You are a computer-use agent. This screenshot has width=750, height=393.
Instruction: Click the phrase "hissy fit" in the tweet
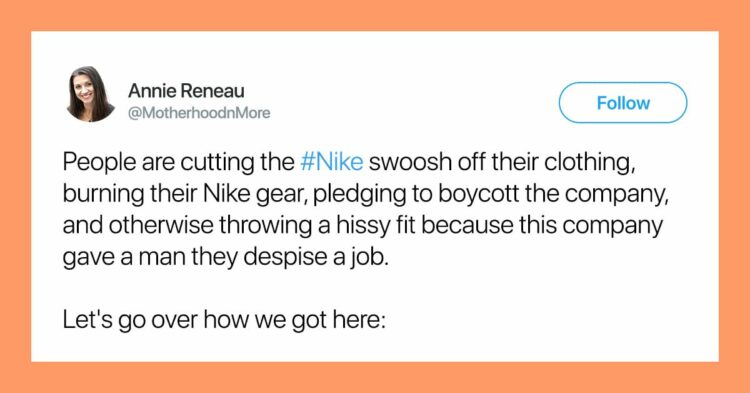point(376,226)
